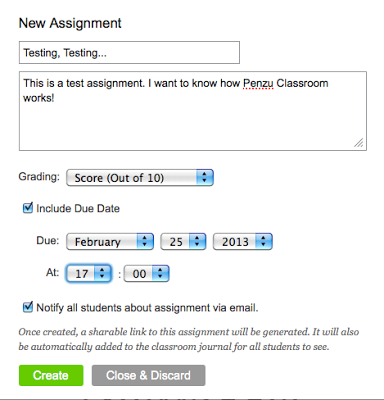The width and height of the screenshot is (384, 400).
Task: Click the resize grip of description box
Action: [359, 143]
